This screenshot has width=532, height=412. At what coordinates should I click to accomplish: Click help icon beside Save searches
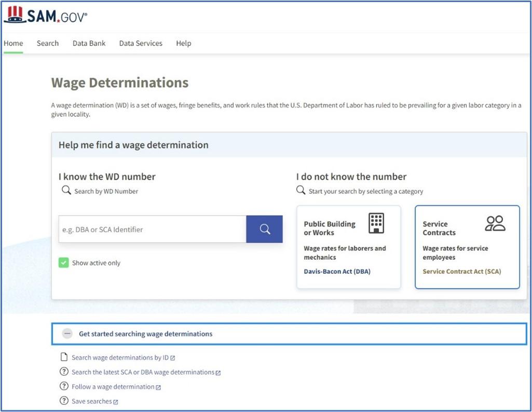pos(64,401)
